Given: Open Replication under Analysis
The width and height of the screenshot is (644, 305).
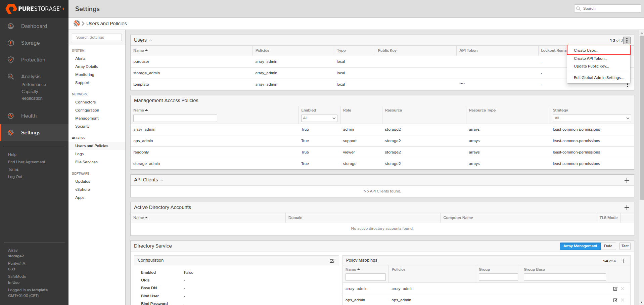Looking at the screenshot, I should [x=32, y=98].
